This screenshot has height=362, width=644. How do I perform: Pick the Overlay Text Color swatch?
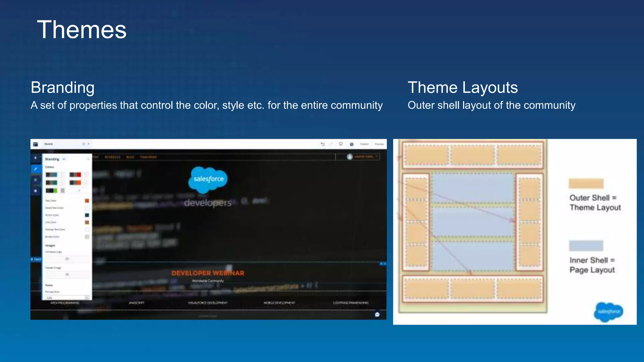[x=87, y=230]
